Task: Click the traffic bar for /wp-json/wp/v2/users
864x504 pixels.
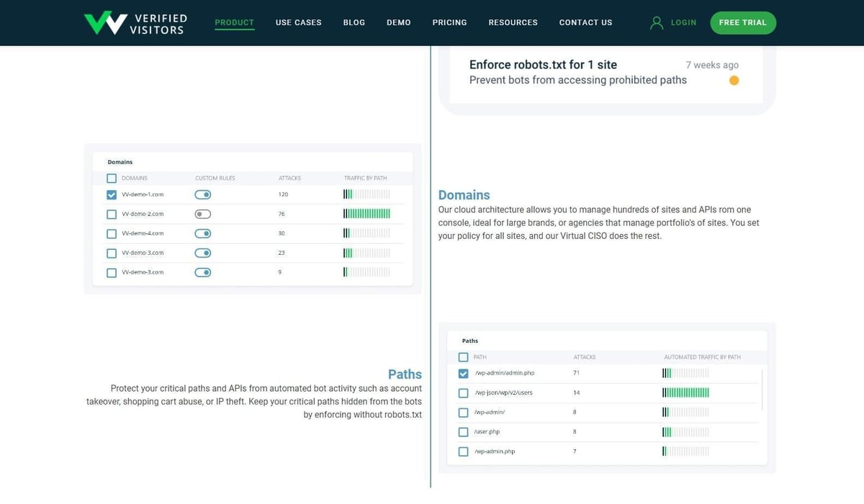Action: tap(685, 393)
